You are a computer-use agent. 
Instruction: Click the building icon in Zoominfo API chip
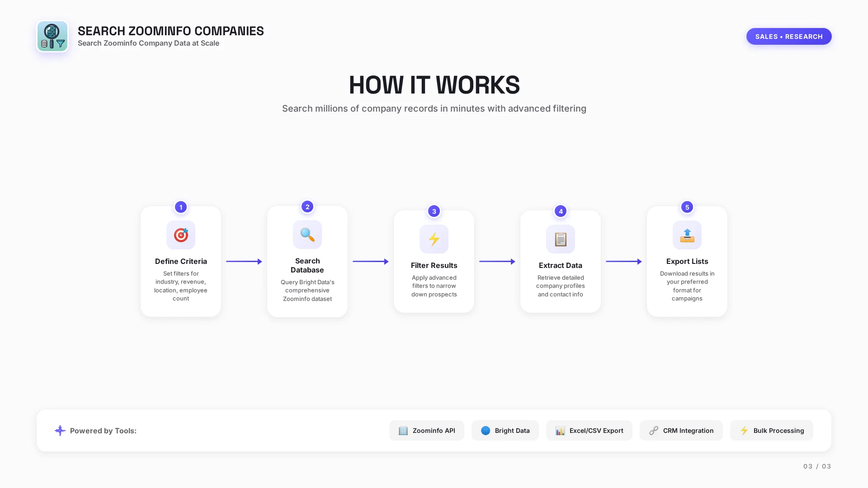(403, 431)
